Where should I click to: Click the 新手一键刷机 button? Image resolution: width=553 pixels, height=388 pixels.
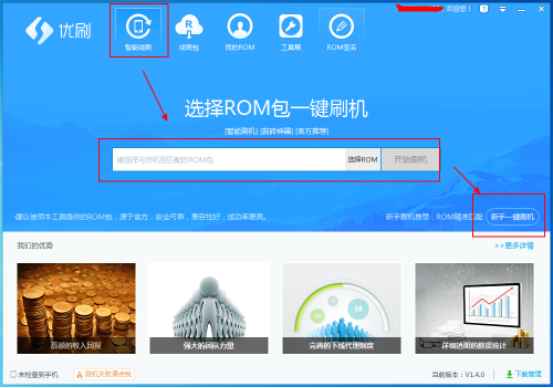[x=512, y=217]
